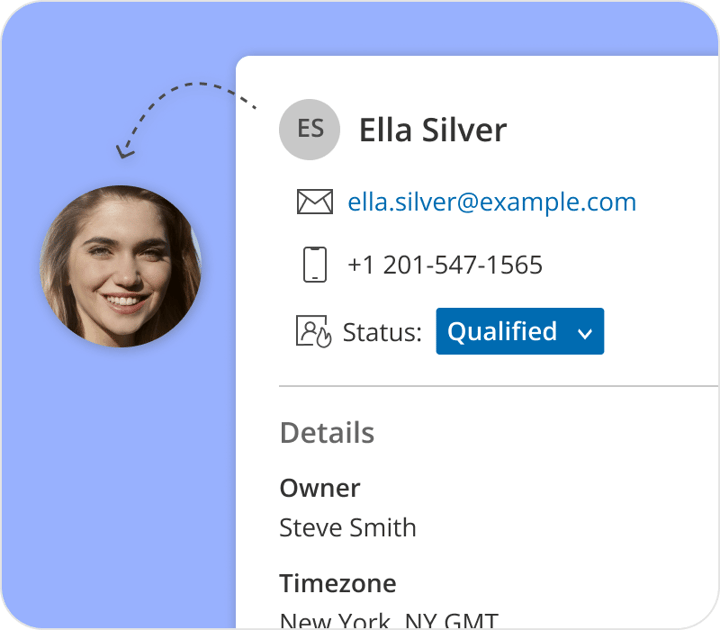Click the phone number +1 201-547-1565

[445, 265]
